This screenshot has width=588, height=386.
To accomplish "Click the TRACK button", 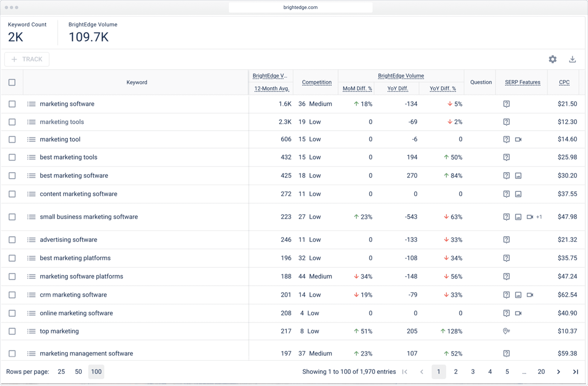I will [x=27, y=59].
